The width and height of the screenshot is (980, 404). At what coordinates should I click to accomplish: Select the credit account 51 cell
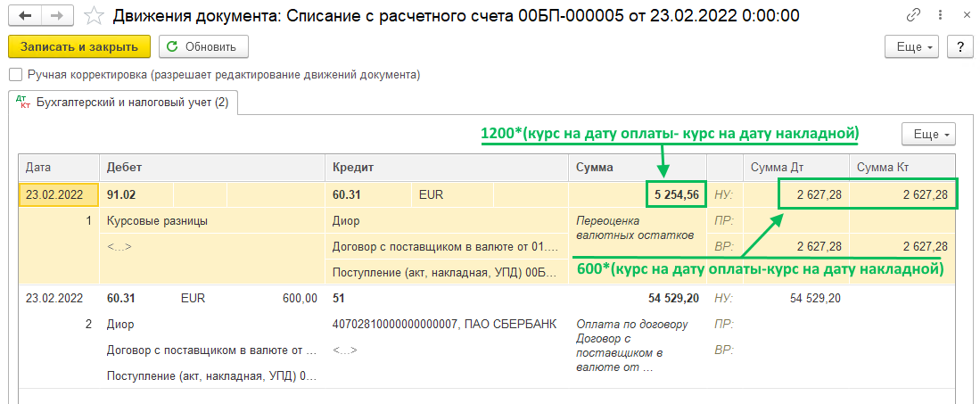[x=339, y=299]
